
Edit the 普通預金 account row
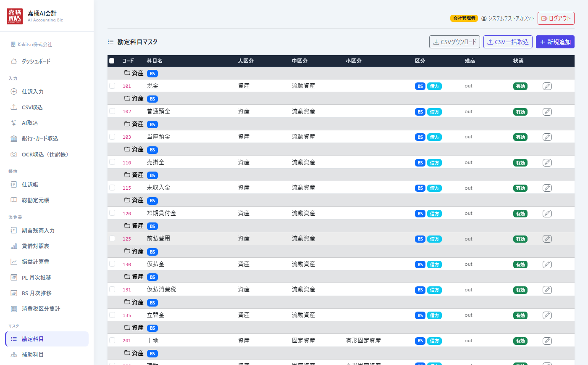(x=547, y=111)
